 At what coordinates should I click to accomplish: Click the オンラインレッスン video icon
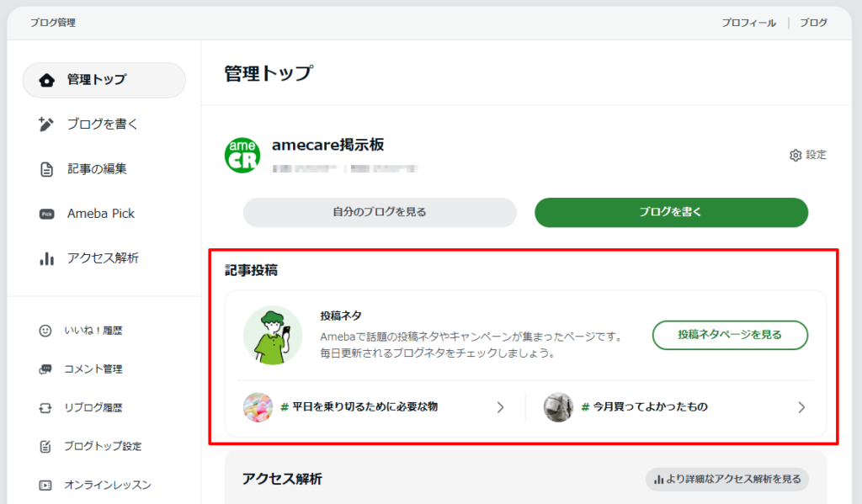pos(45,485)
